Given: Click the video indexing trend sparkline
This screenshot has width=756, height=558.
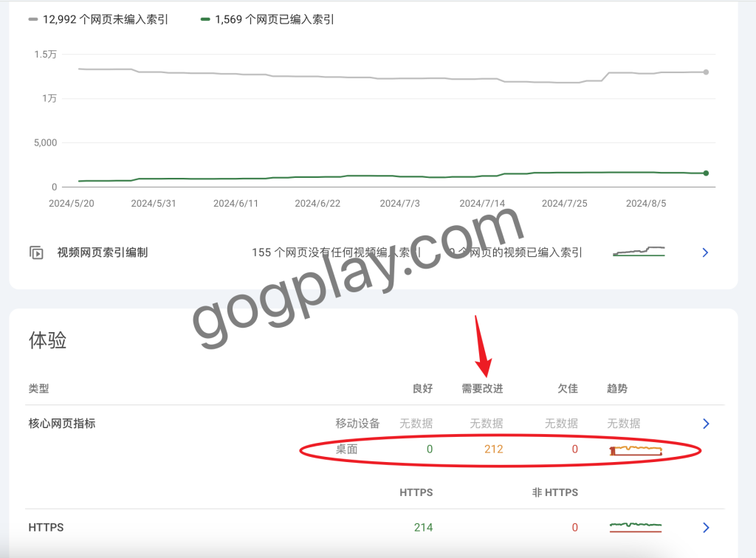Looking at the screenshot, I should click(x=639, y=251).
